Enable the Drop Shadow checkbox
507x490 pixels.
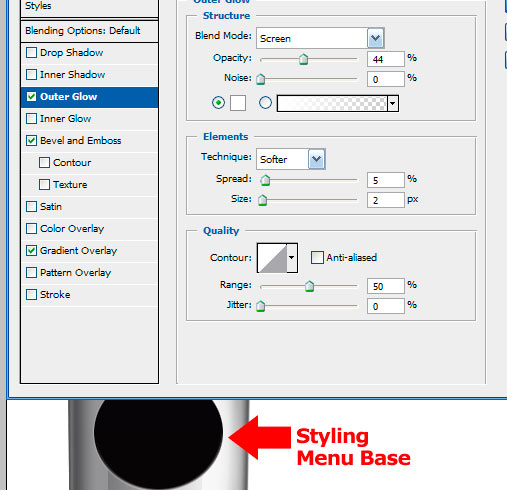click(31, 53)
